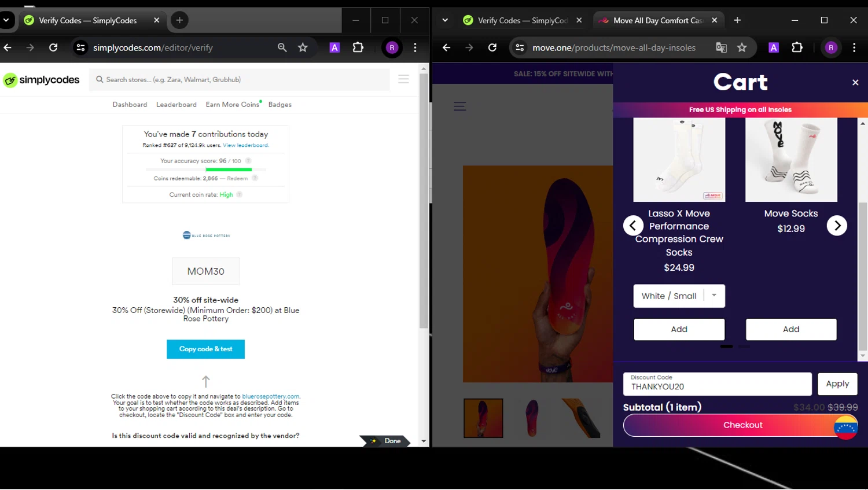
Task: Open the Leaderboard menu item
Action: coord(176,105)
